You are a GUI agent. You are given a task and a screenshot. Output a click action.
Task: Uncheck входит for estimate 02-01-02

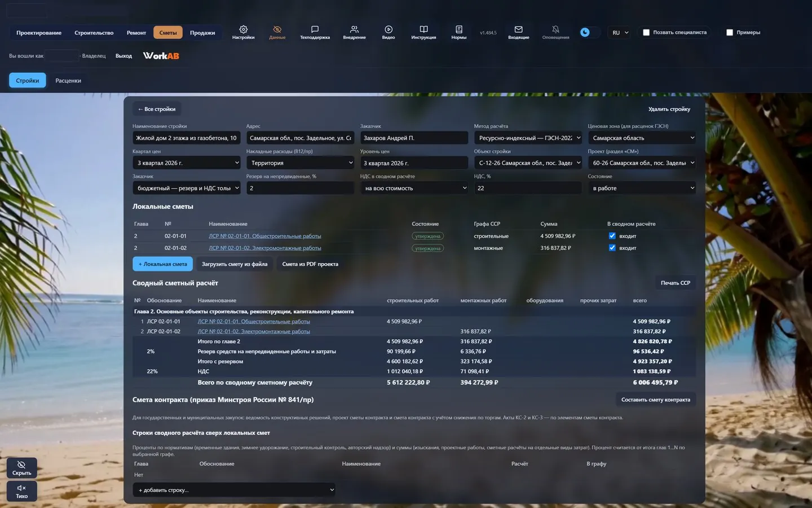[612, 248]
